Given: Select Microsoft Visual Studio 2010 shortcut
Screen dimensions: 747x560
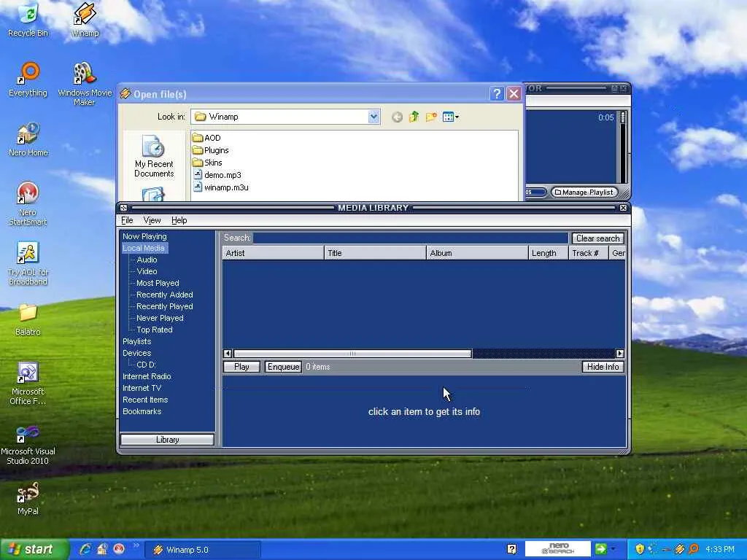Looking at the screenshot, I should (x=28, y=444).
